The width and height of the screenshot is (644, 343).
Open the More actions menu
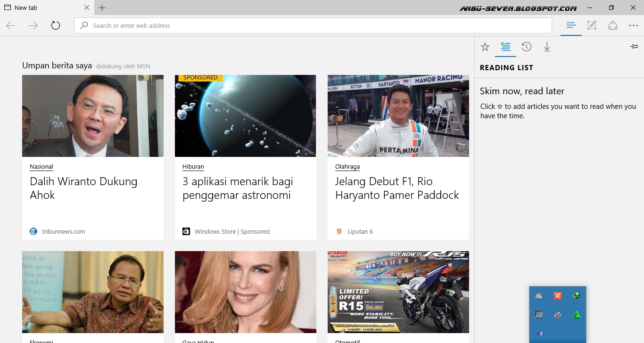click(634, 25)
